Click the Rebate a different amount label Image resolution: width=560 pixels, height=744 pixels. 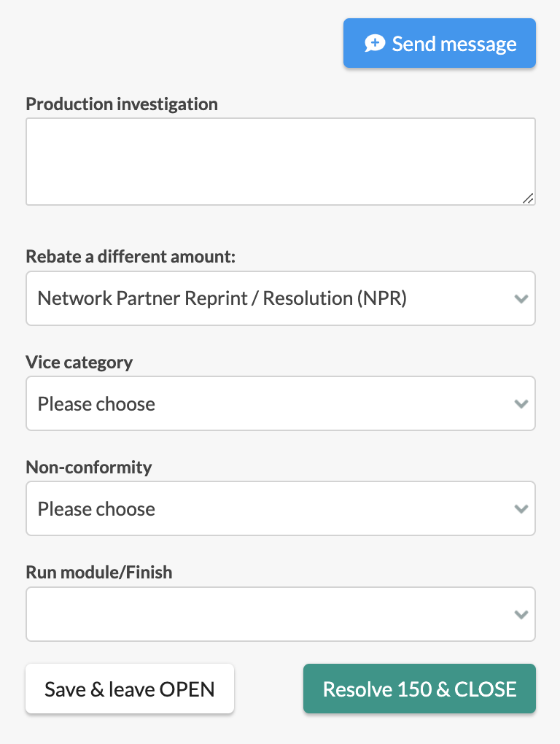(x=131, y=256)
